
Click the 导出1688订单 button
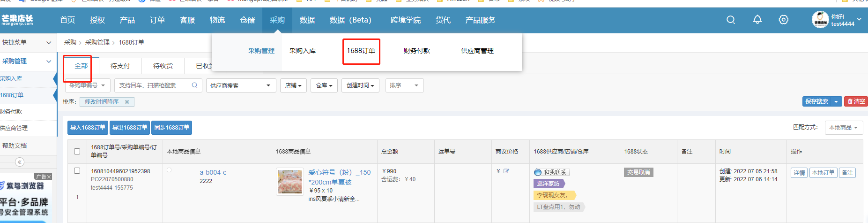point(130,128)
